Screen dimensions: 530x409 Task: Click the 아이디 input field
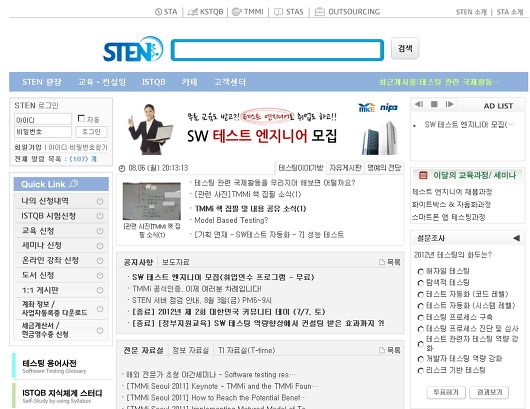[x=43, y=119]
